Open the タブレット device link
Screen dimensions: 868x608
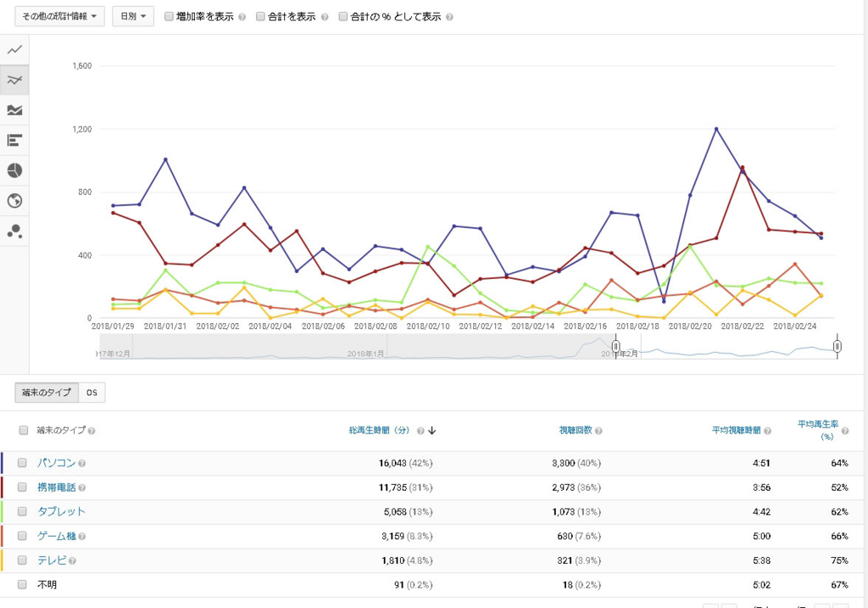click(61, 511)
